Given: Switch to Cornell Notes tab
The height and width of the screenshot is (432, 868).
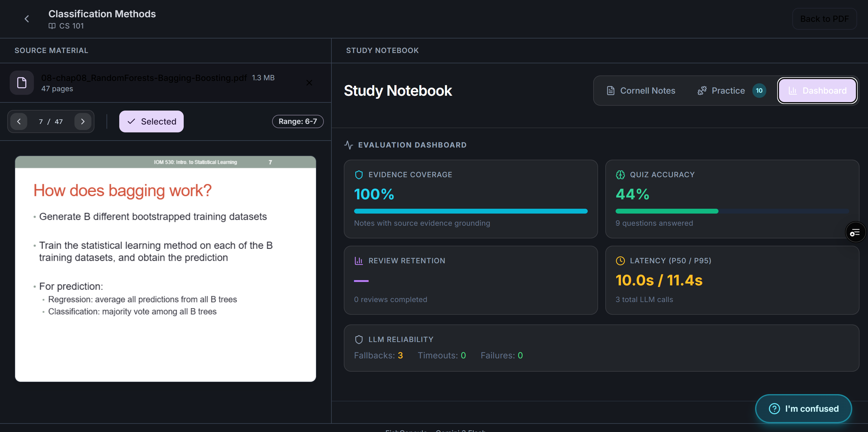Looking at the screenshot, I should 641,91.
